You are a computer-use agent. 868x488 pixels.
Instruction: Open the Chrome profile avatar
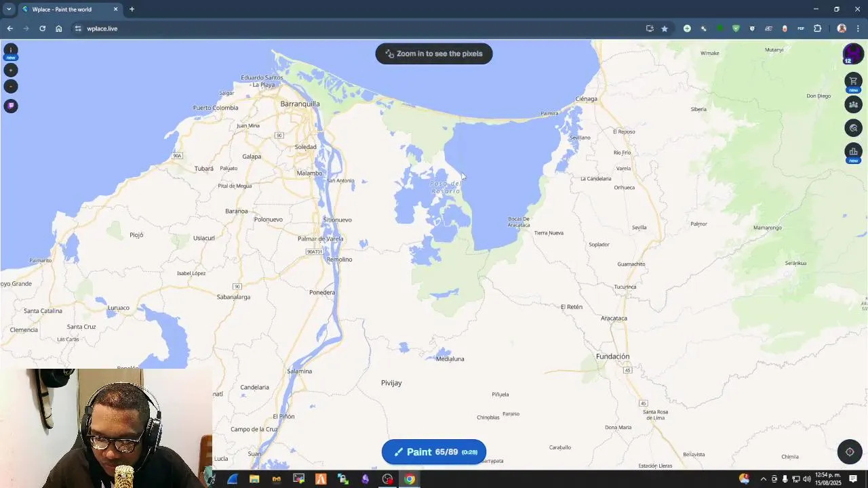tap(842, 28)
